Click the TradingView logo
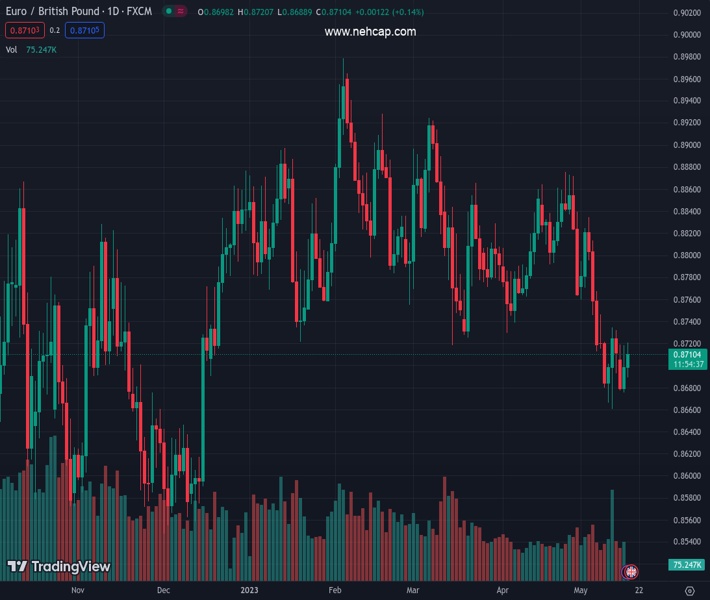This screenshot has height=600, width=710. click(x=58, y=567)
